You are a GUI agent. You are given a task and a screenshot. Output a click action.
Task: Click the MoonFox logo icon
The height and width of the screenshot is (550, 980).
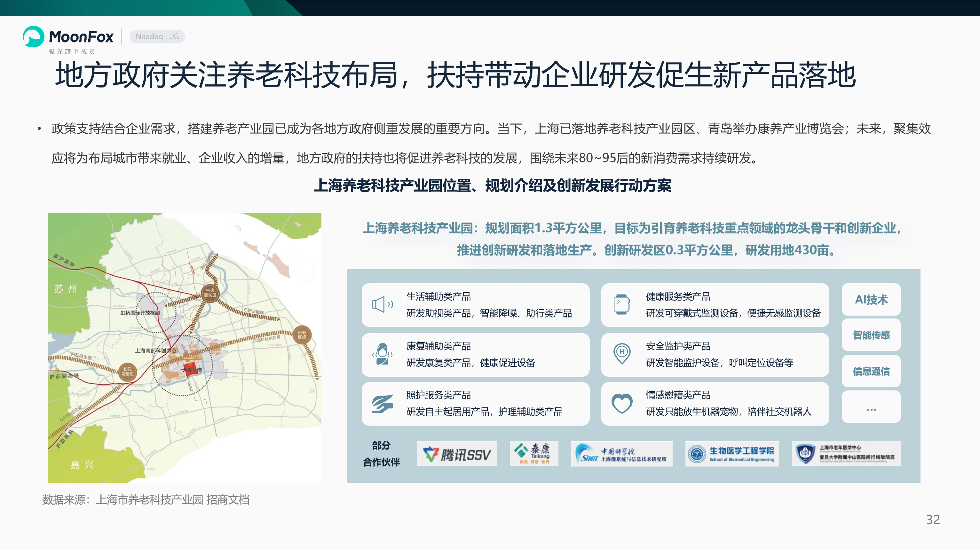[x=34, y=36]
